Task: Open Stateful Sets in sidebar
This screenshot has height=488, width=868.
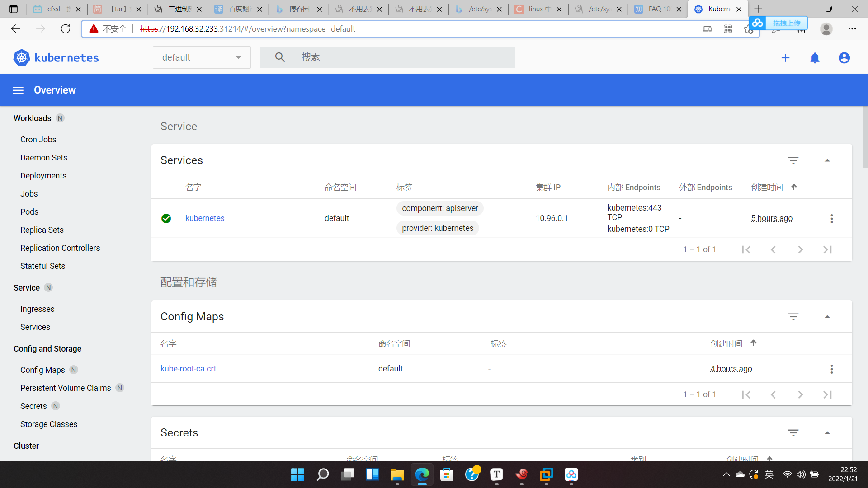Action: pyautogui.click(x=43, y=266)
